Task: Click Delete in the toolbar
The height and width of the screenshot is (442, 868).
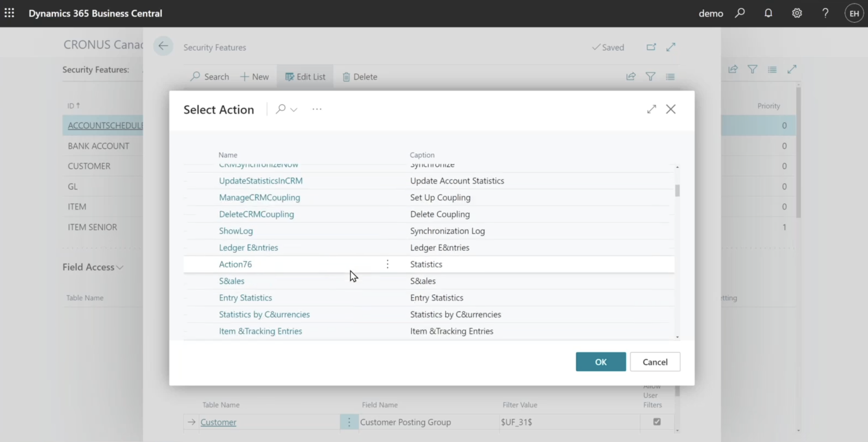Action: pyautogui.click(x=360, y=77)
